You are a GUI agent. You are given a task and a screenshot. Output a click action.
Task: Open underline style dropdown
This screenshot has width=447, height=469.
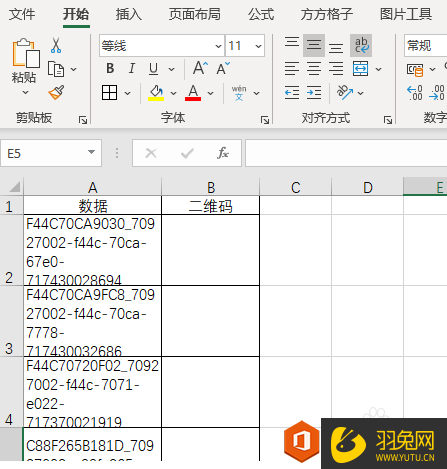click(x=171, y=69)
